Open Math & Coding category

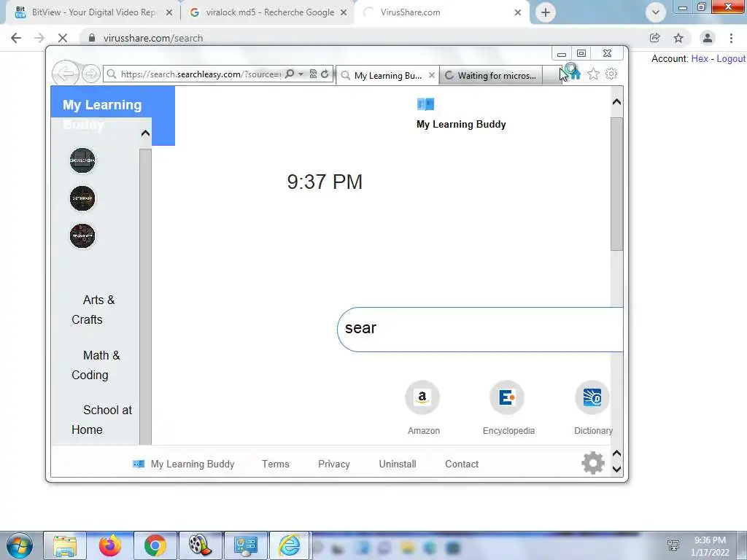coord(96,365)
